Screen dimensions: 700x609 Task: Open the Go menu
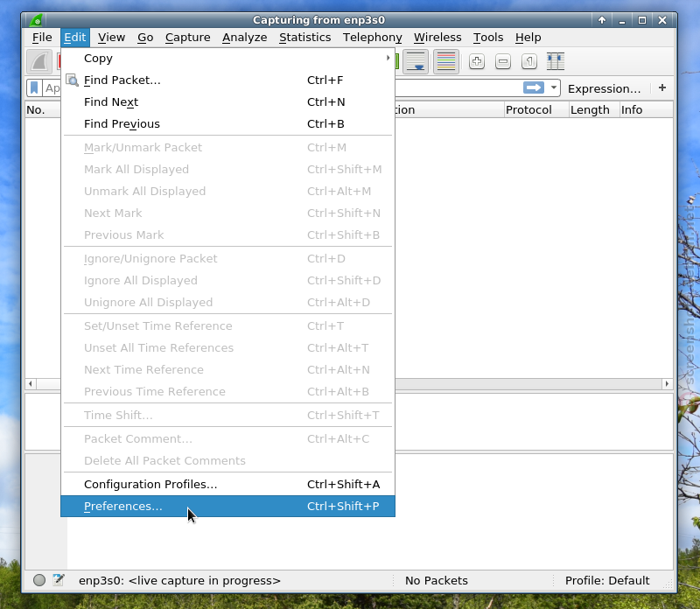[145, 38]
